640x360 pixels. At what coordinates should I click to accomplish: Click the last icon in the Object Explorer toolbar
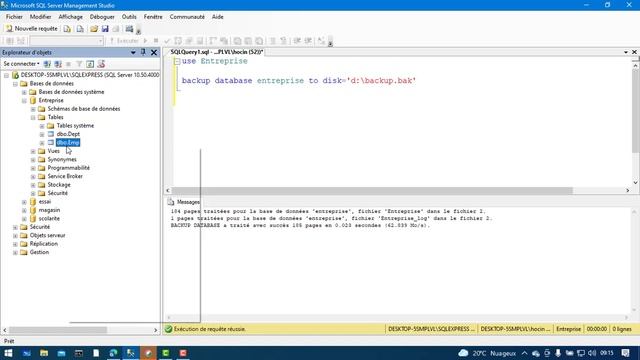[x=101, y=64]
